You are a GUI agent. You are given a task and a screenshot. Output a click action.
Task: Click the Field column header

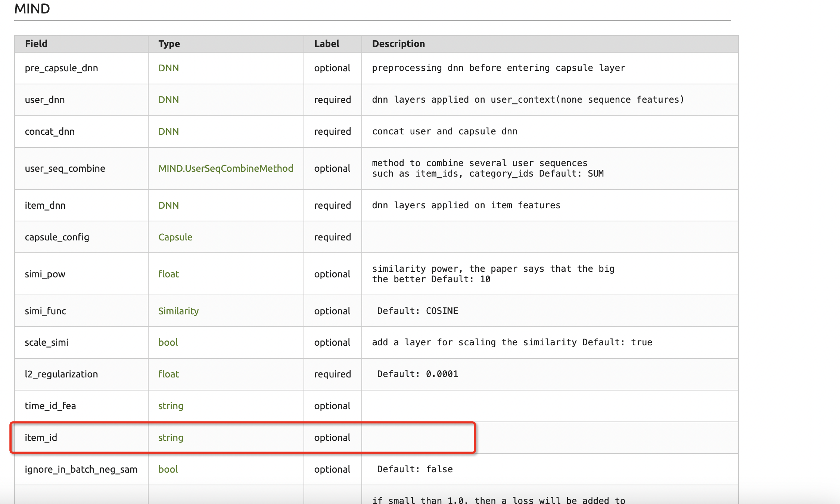[36, 44]
